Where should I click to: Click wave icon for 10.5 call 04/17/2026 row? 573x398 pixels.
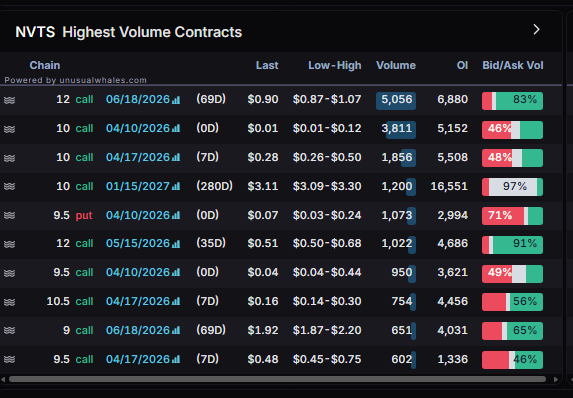pos(10,302)
